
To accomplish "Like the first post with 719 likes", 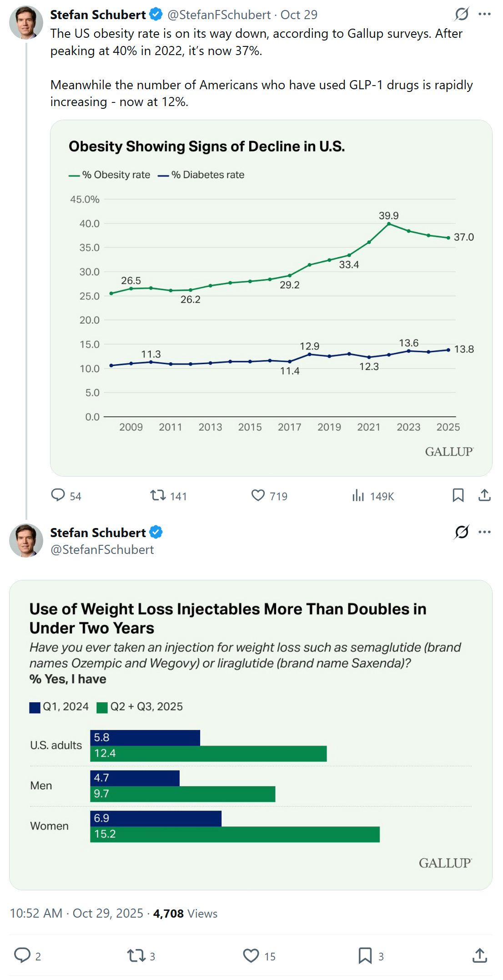I will pyautogui.click(x=258, y=495).
